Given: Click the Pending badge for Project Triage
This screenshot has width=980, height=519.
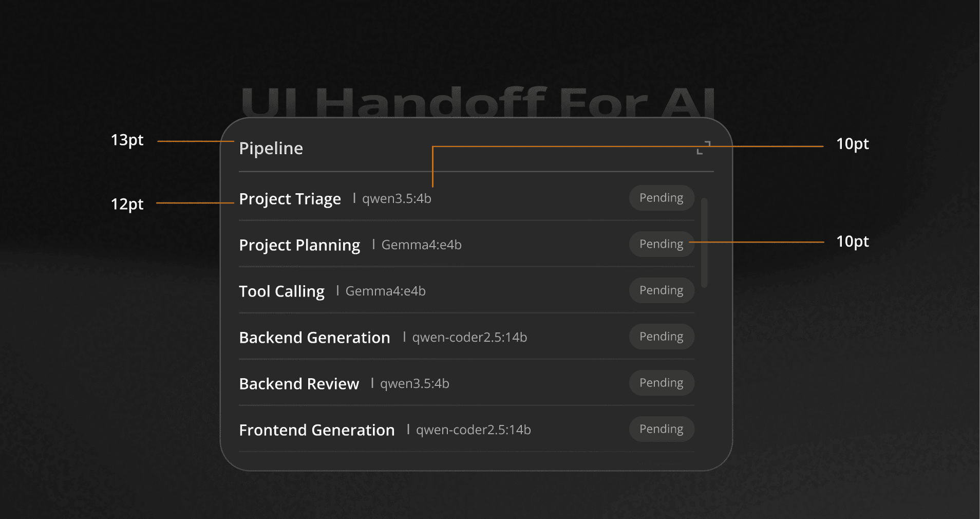Looking at the screenshot, I should [x=661, y=198].
